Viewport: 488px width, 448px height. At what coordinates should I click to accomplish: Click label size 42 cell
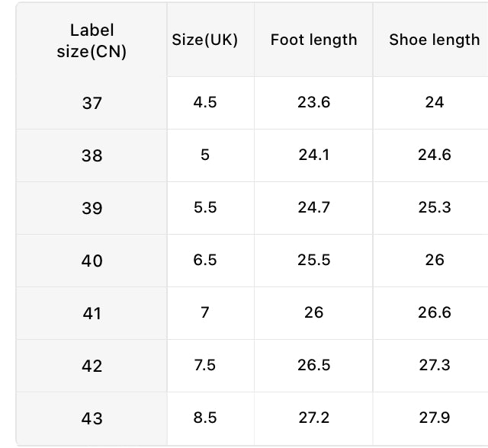[91, 366]
